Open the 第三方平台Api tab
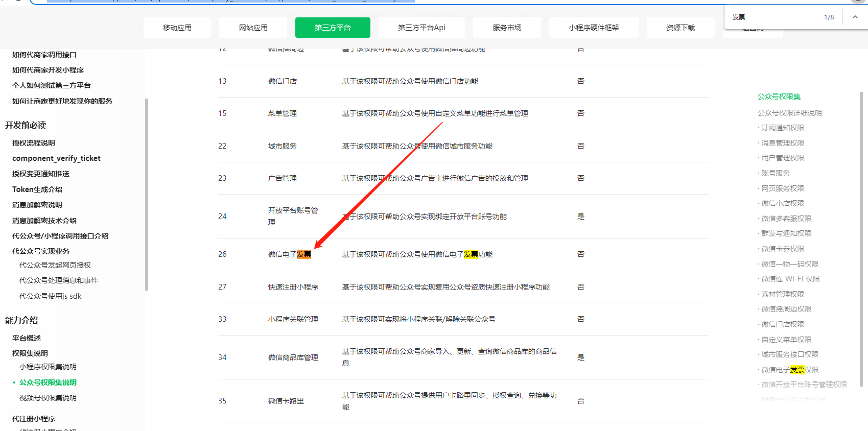 point(421,28)
